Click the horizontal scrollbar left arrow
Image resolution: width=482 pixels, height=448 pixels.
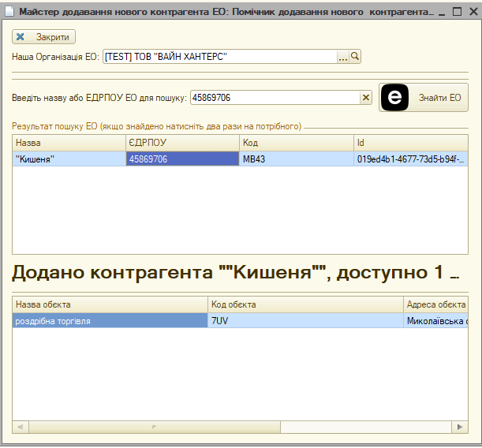(x=21, y=427)
